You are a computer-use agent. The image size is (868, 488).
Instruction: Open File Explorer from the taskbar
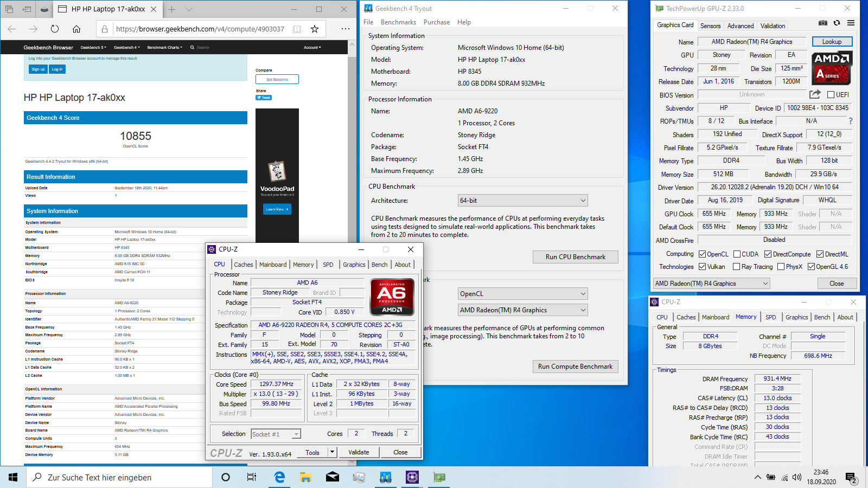[x=306, y=477]
